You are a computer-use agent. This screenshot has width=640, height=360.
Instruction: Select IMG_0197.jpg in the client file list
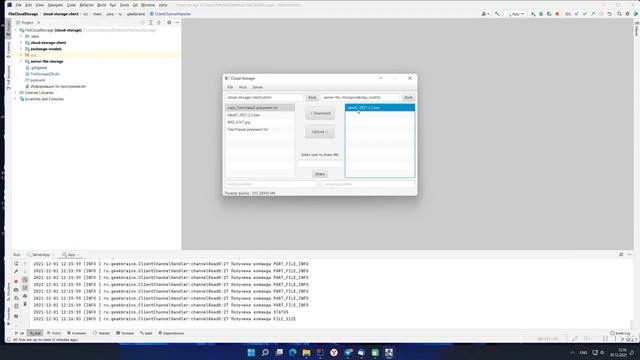(x=260, y=122)
